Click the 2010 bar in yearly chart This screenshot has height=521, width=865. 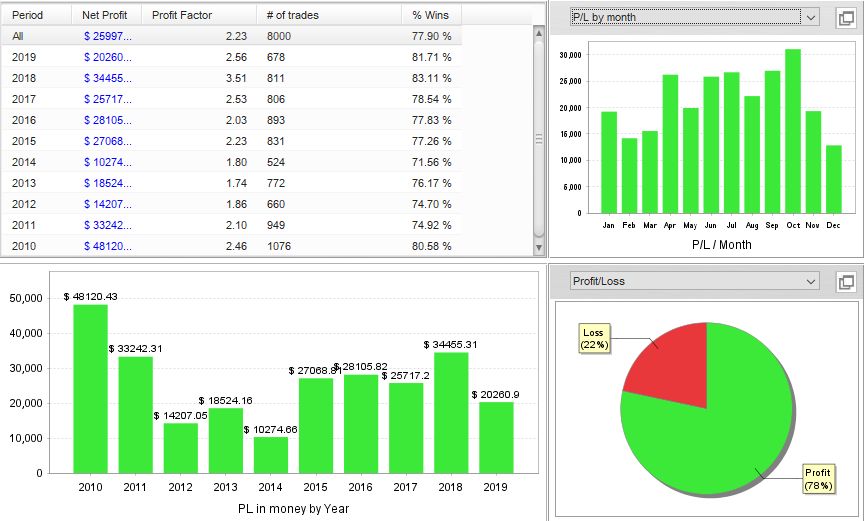[x=90, y=389]
